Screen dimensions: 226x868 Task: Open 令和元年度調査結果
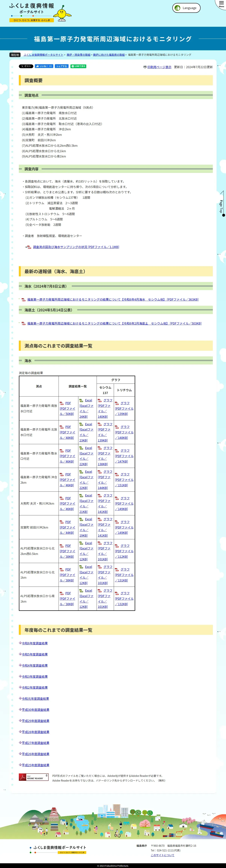click(x=35, y=699)
